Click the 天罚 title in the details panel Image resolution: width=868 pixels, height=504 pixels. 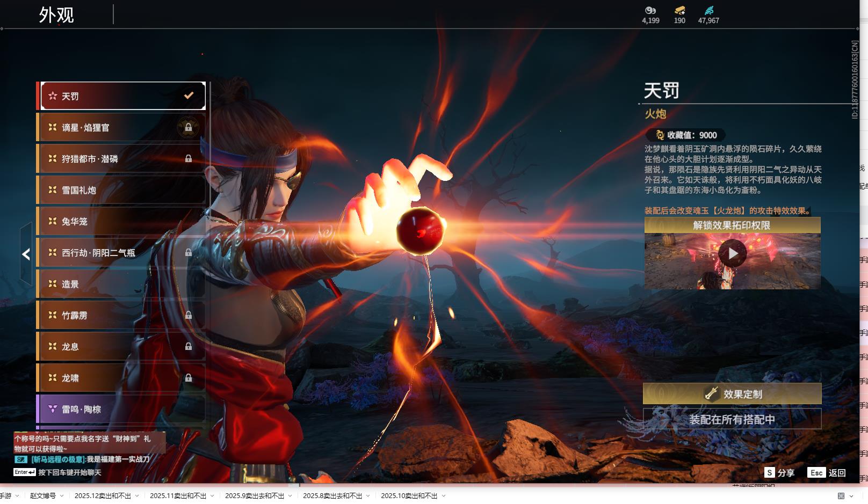(x=662, y=90)
